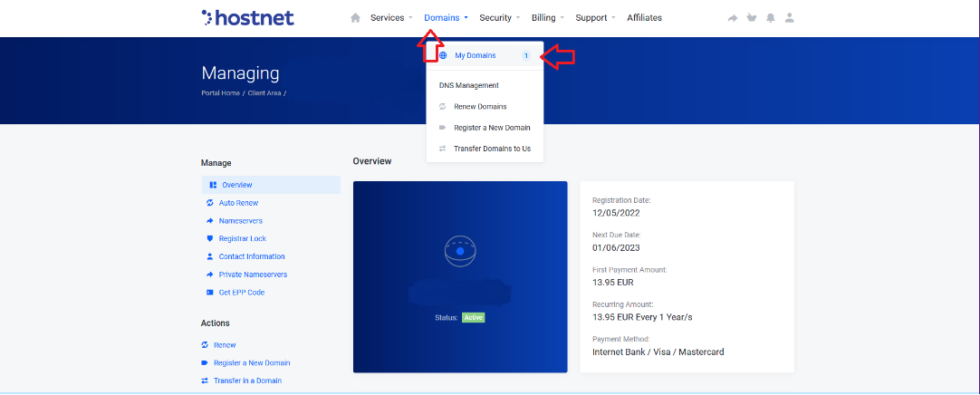The width and height of the screenshot is (980, 395).
Task: Open the user account icon
Action: tap(790, 18)
